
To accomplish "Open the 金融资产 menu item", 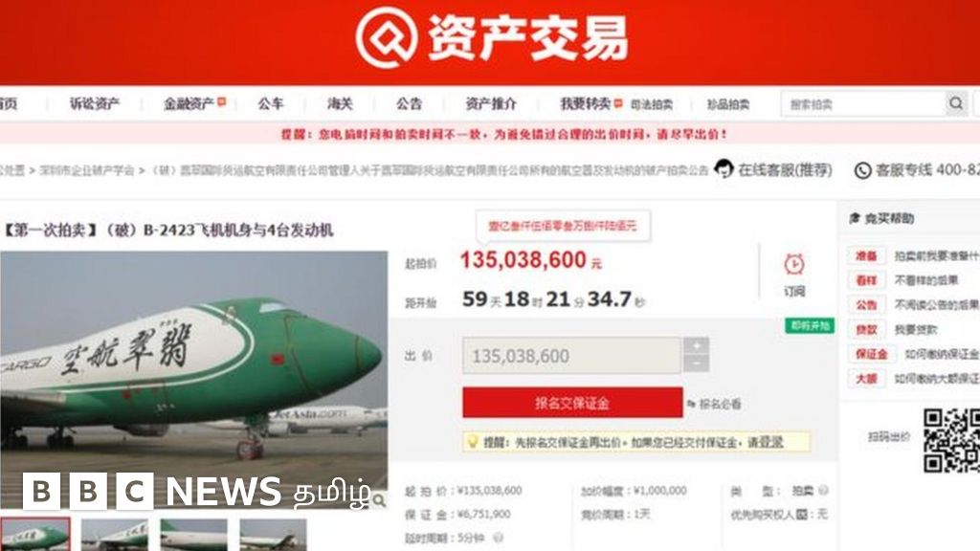I will pyautogui.click(x=189, y=103).
